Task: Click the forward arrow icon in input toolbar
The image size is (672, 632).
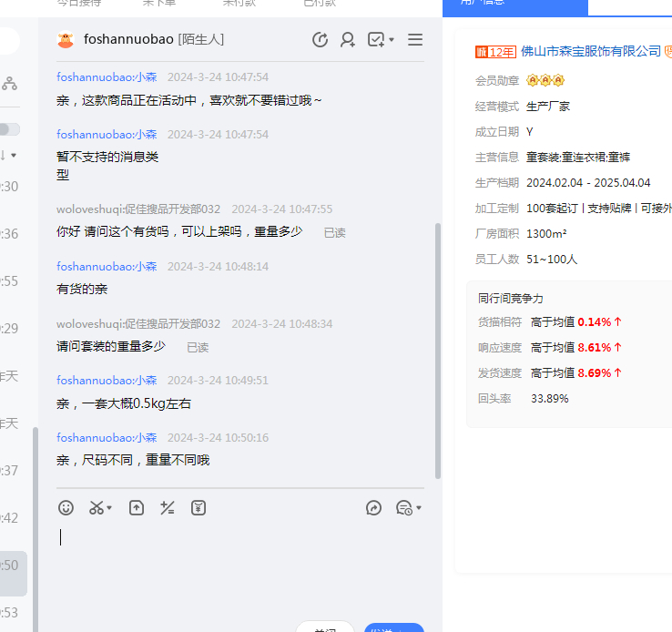Action: click(x=373, y=508)
